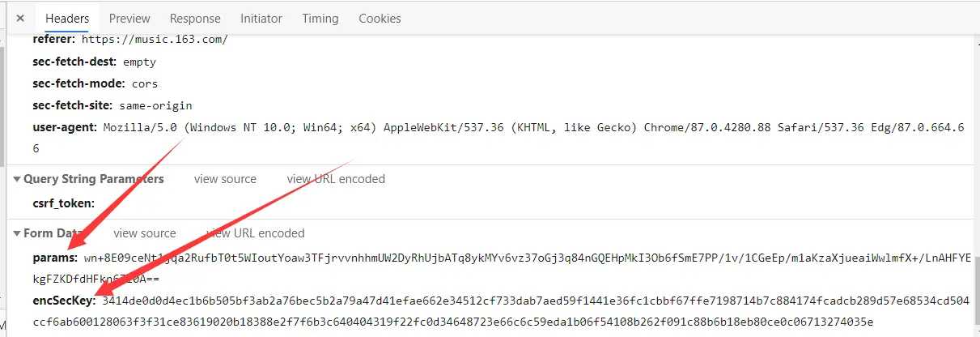This screenshot has height=337, width=980.
Task: Click the params form data key
Action: coord(54,258)
